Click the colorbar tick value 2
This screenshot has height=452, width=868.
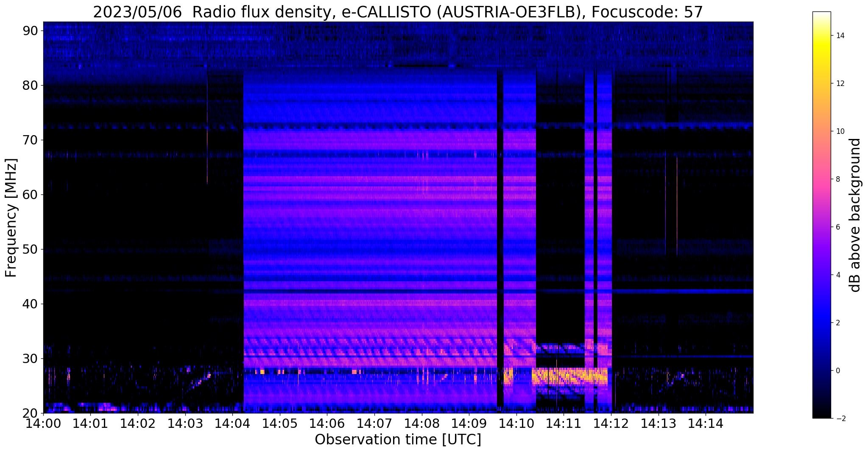click(837, 323)
